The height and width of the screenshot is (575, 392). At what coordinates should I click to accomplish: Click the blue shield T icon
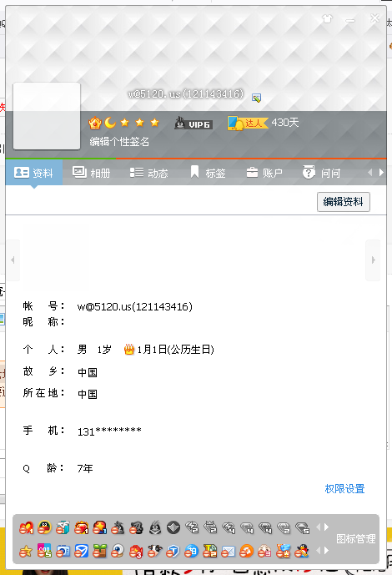pos(173,551)
